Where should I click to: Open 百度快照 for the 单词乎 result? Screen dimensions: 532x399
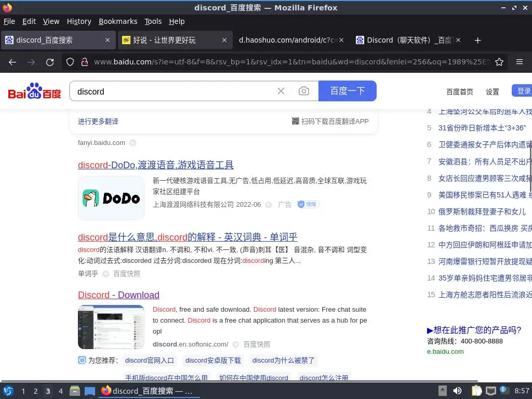[127, 273]
